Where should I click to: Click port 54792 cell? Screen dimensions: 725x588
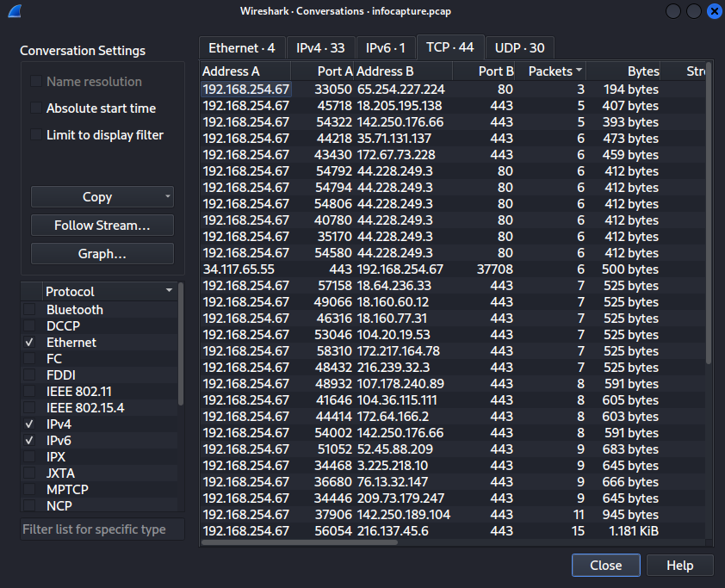(x=322, y=171)
